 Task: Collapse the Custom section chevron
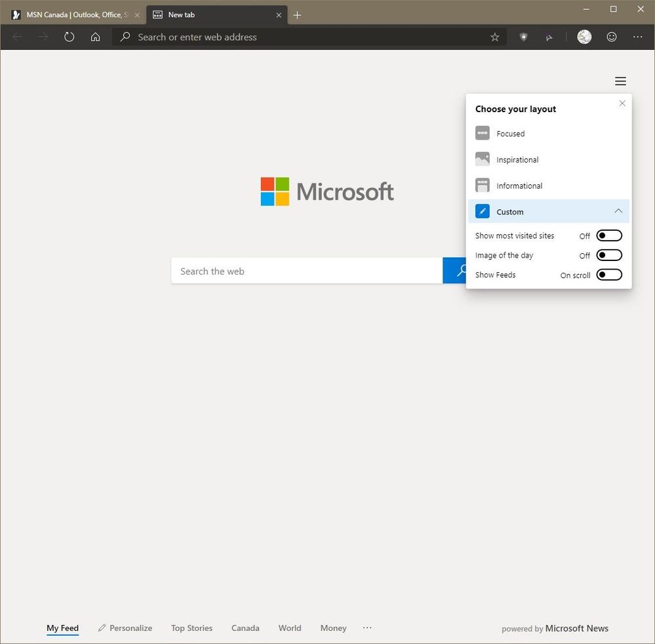pyautogui.click(x=619, y=211)
